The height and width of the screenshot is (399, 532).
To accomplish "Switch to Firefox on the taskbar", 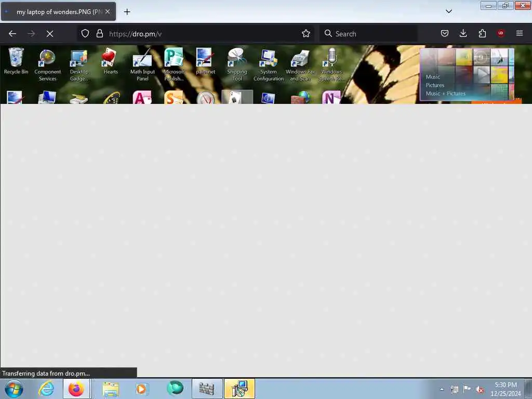I will pos(76,389).
